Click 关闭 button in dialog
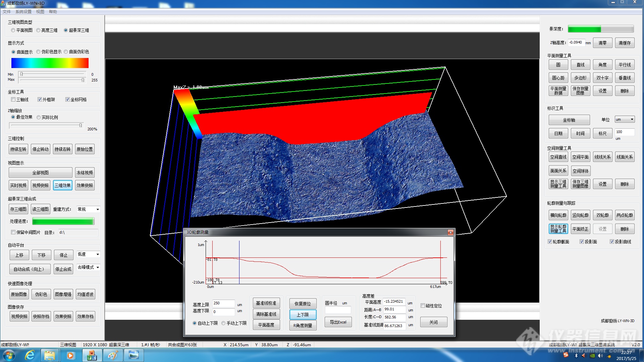 click(x=434, y=322)
